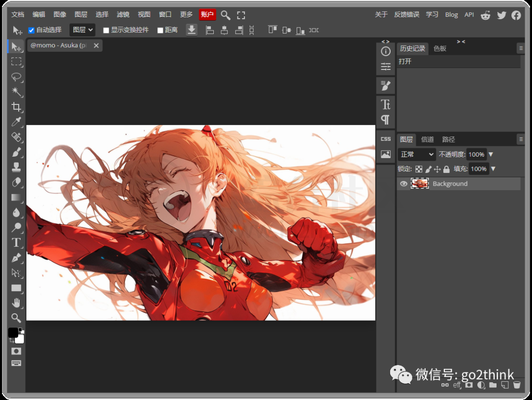Switch to the 色板 tab
This screenshot has height=400, width=532.
click(440, 48)
